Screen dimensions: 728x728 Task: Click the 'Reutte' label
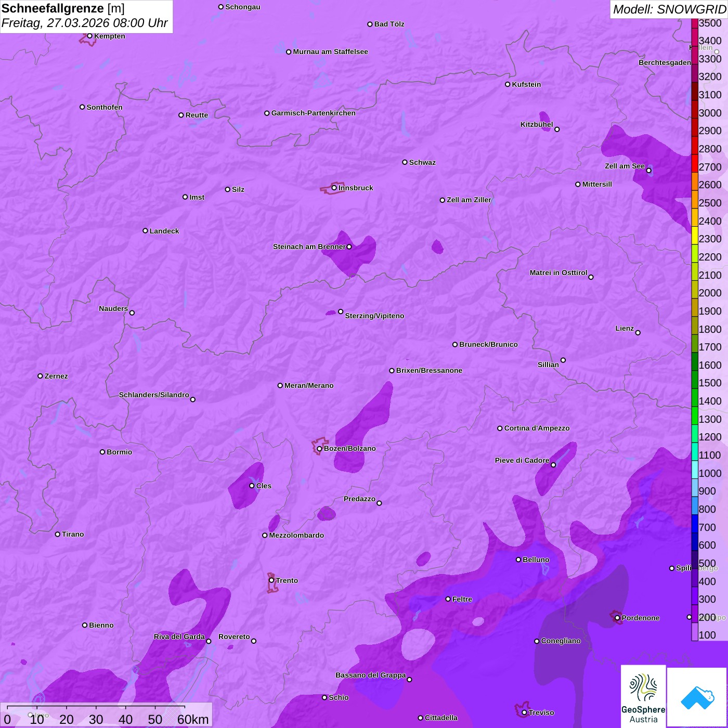tap(197, 115)
